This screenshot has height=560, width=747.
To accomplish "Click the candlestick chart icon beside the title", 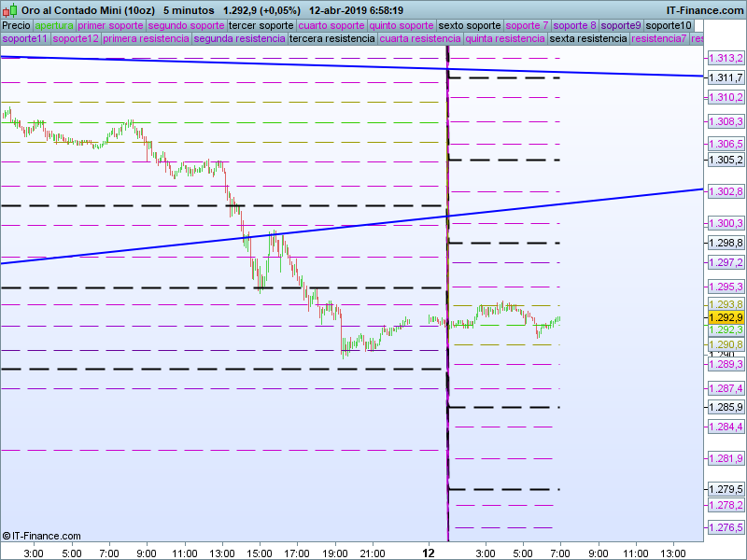I will pyautogui.click(x=9, y=10).
